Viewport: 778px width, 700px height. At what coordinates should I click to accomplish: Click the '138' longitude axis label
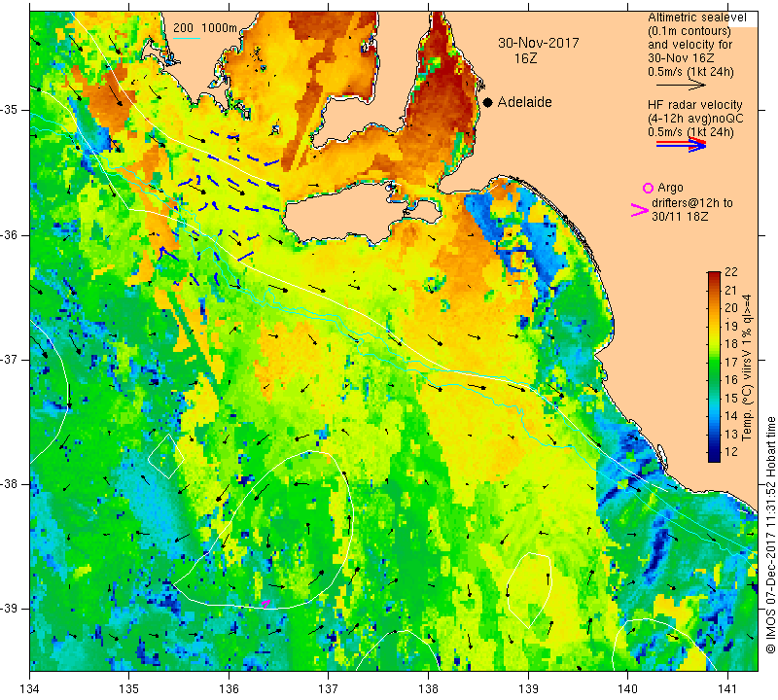428,689
